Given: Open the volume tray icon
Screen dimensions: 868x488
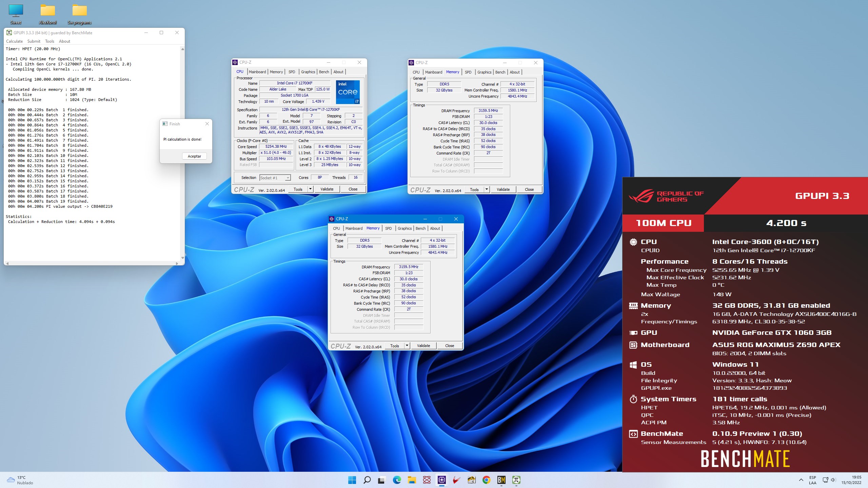Looking at the screenshot, I should 833,480.
